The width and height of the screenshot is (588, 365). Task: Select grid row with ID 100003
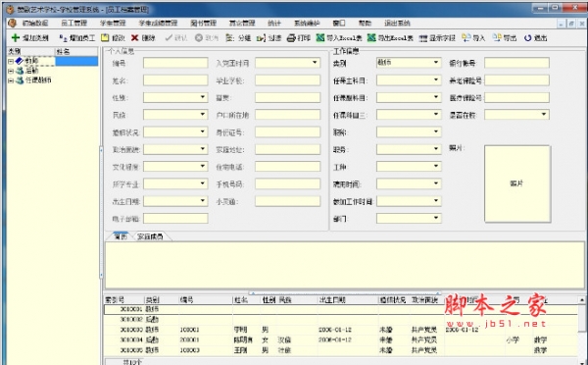pyautogui.click(x=341, y=350)
